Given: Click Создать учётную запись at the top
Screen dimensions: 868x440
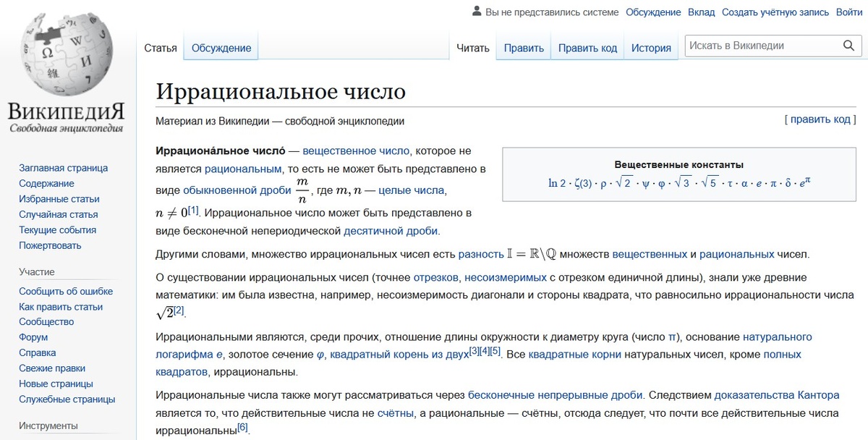Looking at the screenshot, I should pos(775,12).
